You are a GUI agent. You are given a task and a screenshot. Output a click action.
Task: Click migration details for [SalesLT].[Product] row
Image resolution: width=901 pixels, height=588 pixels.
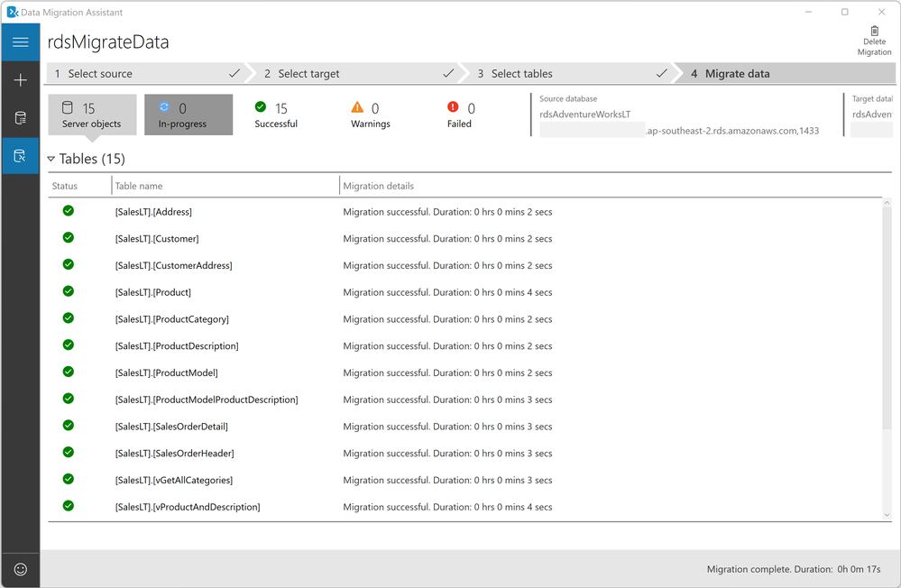pyautogui.click(x=447, y=292)
